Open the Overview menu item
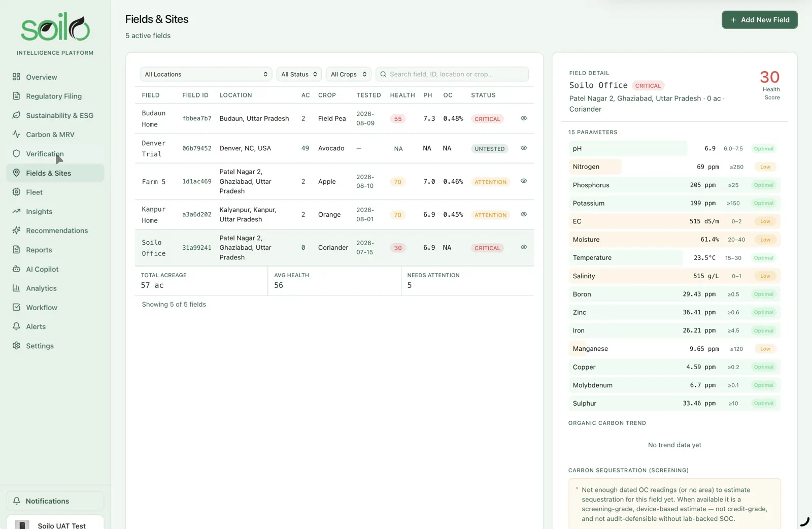 [x=55, y=77]
